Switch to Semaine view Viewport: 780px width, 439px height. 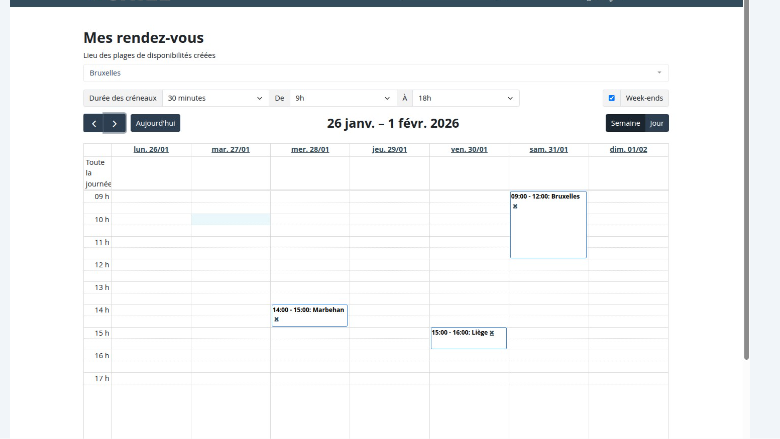tap(625, 123)
